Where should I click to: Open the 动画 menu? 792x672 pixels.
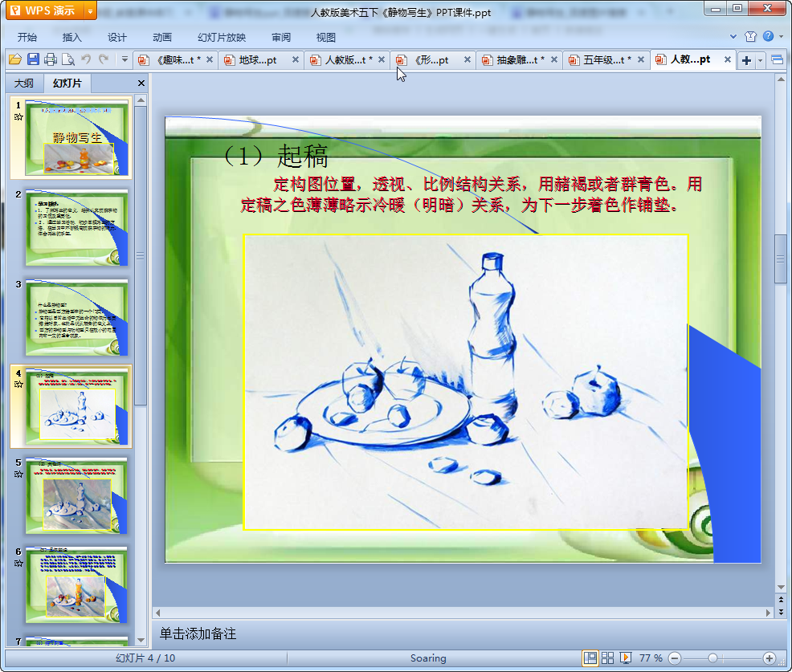click(x=162, y=37)
